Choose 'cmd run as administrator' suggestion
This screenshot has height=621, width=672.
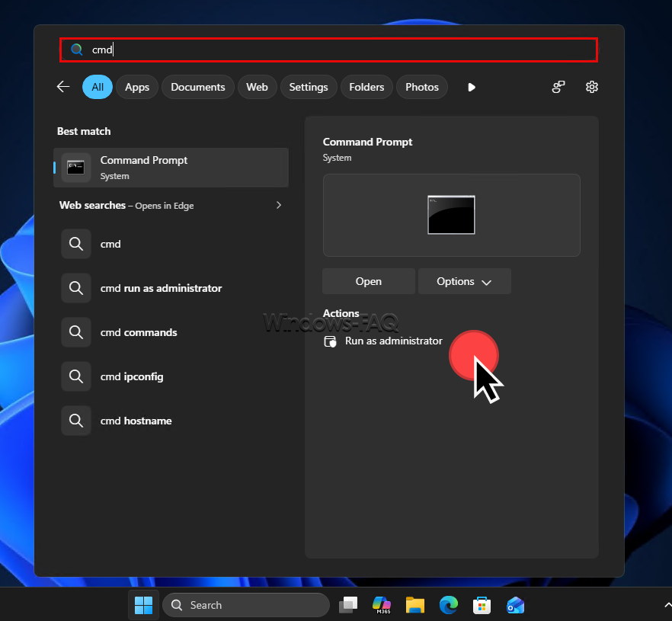[171, 288]
